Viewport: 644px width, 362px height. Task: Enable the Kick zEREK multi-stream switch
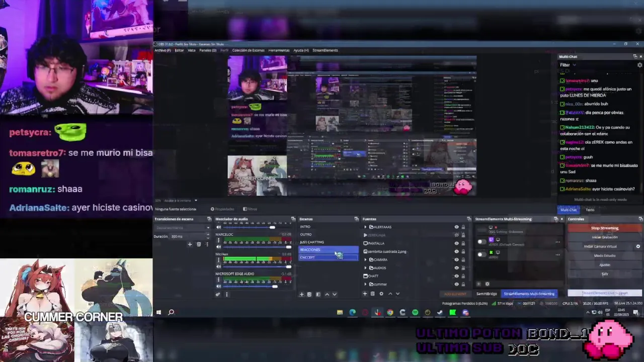click(482, 254)
